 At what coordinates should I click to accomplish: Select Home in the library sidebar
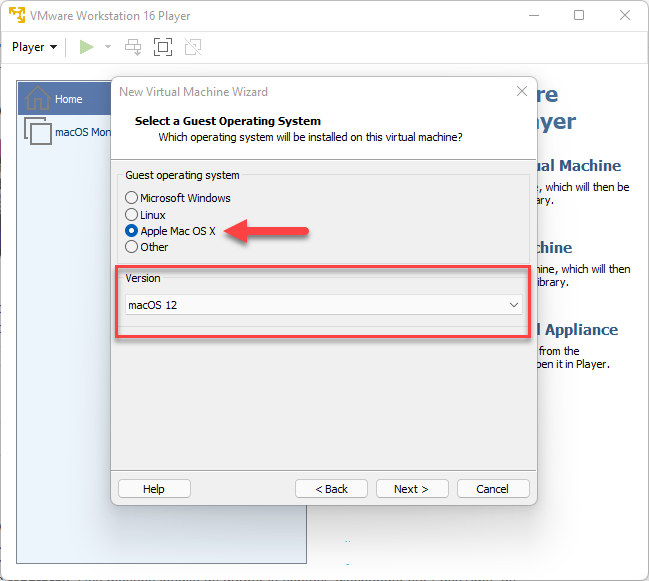pyautogui.click(x=65, y=98)
